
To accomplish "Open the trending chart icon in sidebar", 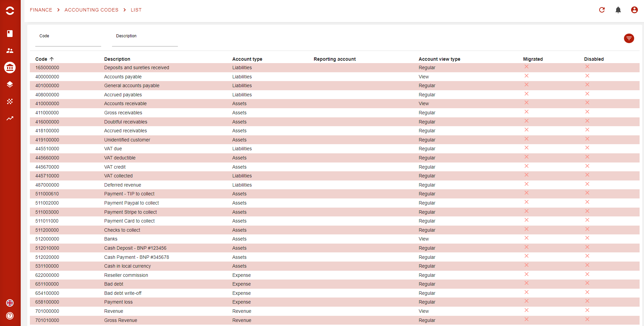I will pyautogui.click(x=10, y=118).
